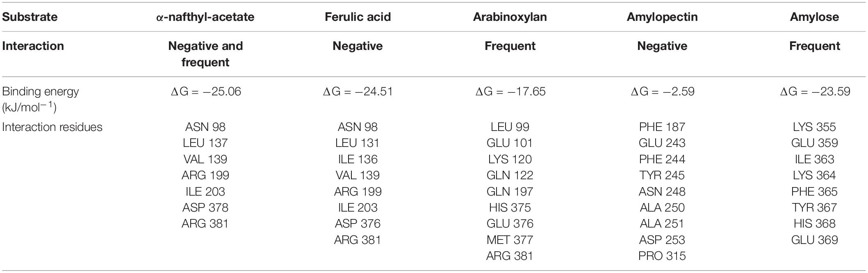This screenshot has height=273, width=868.
Task: Select the Arabinoxylan column heading
Action: coord(510,17)
